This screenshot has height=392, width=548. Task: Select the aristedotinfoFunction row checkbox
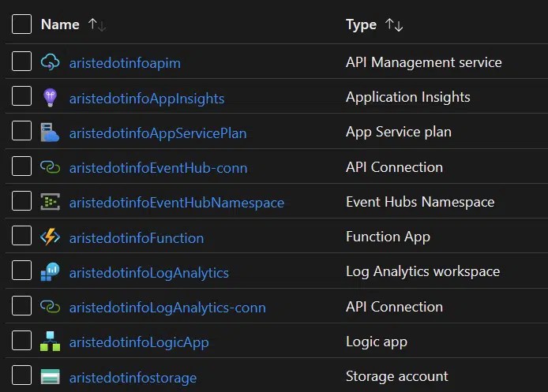[x=22, y=236]
